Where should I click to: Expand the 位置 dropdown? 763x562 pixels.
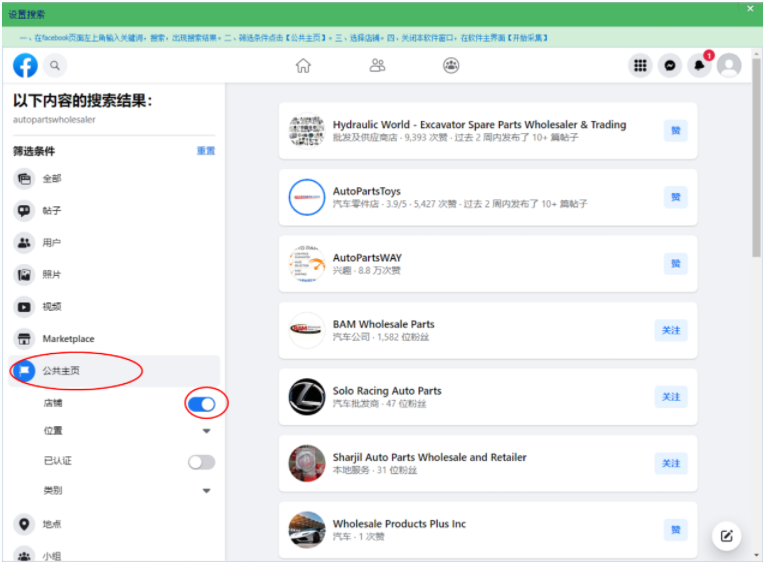point(206,431)
